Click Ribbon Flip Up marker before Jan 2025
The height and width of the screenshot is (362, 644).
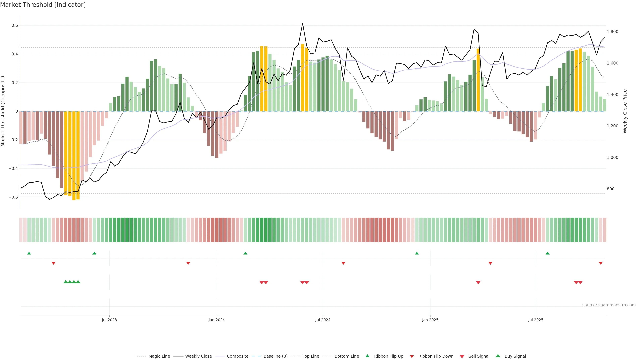[x=417, y=253]
